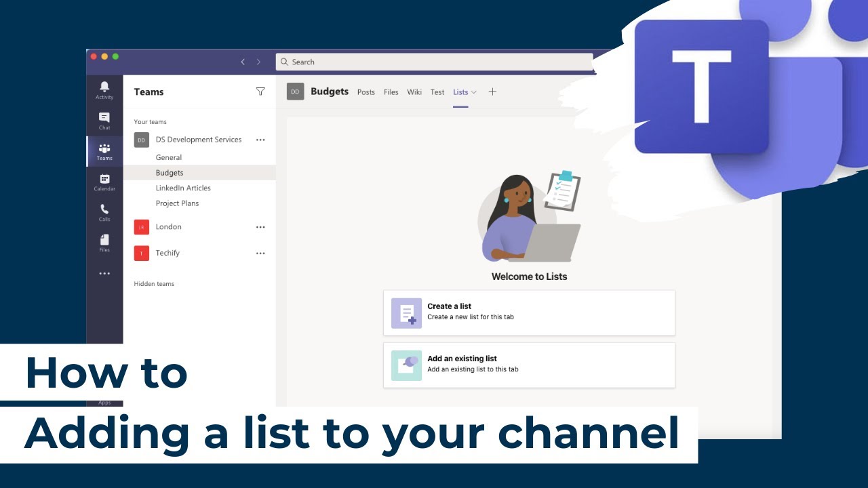Image resolution: width=868 pixels, height=488 pixels.
Task: Open more options for London team
Action: click(260, 227)
